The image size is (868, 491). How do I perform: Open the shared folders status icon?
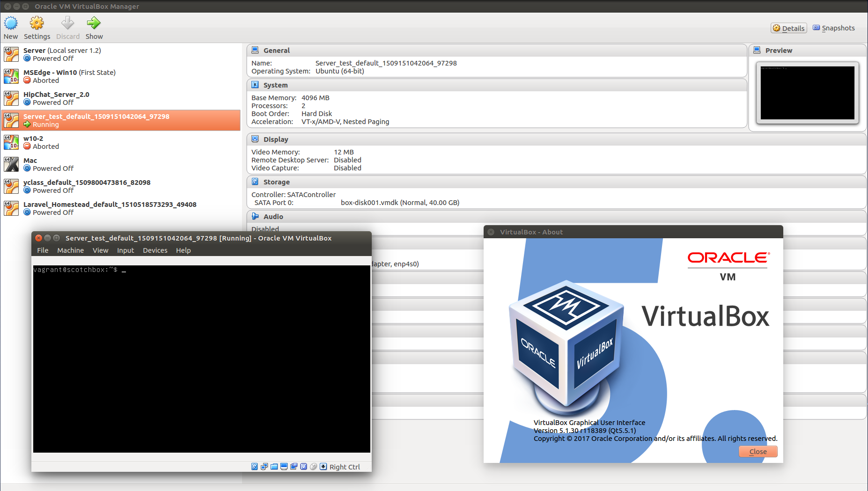274,466
